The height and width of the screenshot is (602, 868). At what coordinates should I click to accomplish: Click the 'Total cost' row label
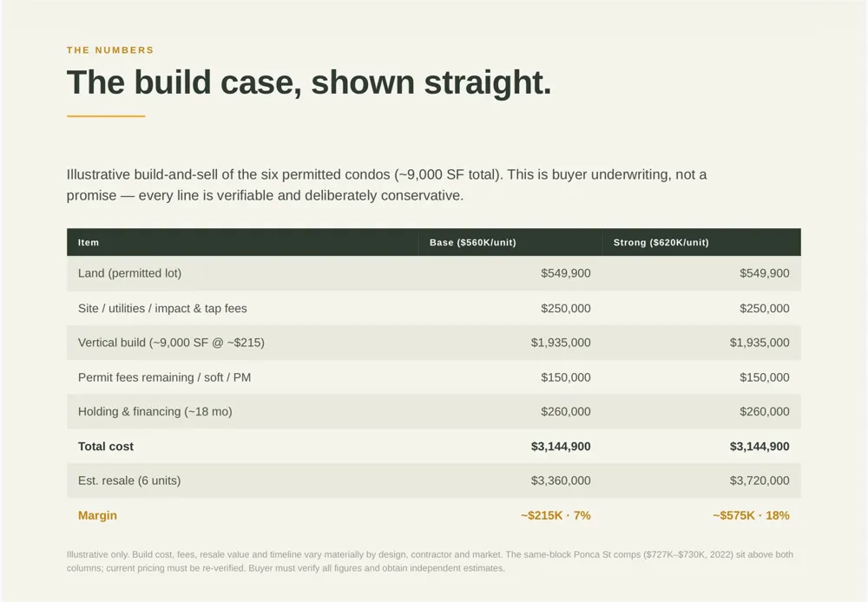click(106, 447)
